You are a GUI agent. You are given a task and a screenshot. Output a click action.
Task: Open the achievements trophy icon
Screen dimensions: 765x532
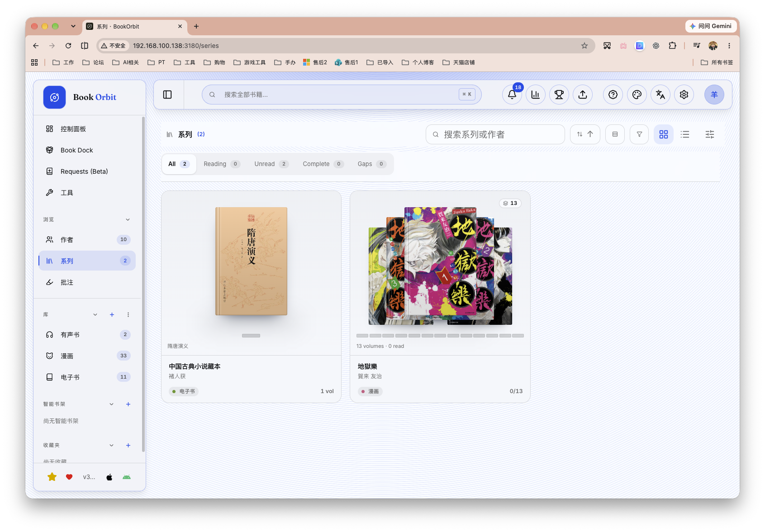click(559, 95)
